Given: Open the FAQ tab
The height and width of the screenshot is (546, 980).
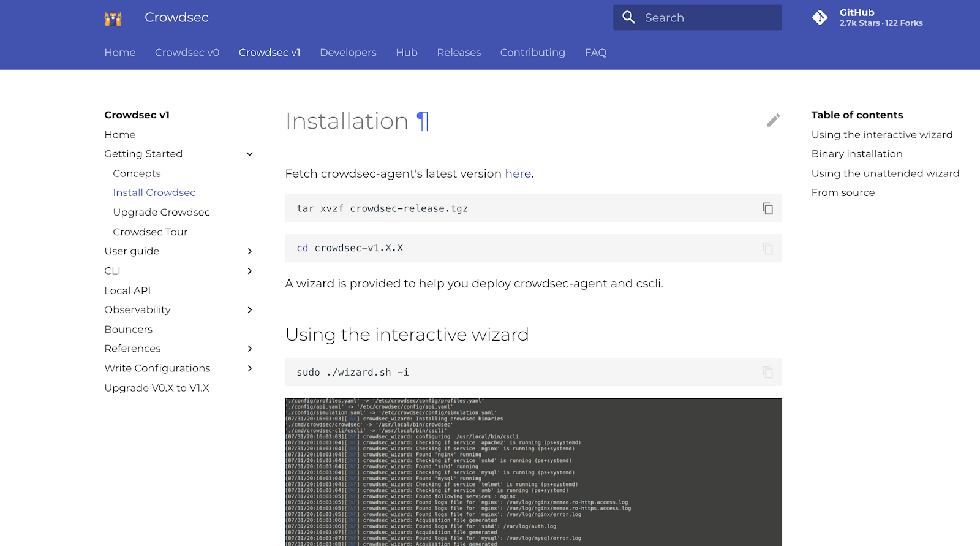Looking at the screenshot, I should coord(595,53).
